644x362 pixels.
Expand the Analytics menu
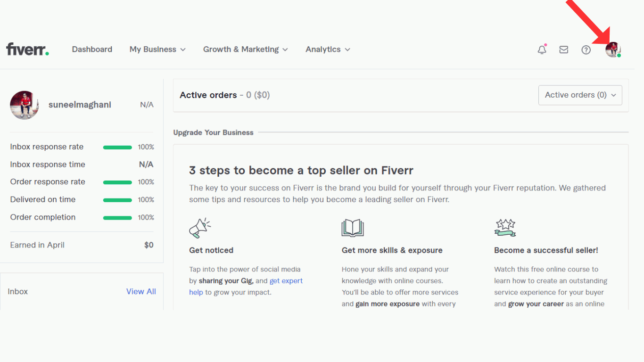328,49
